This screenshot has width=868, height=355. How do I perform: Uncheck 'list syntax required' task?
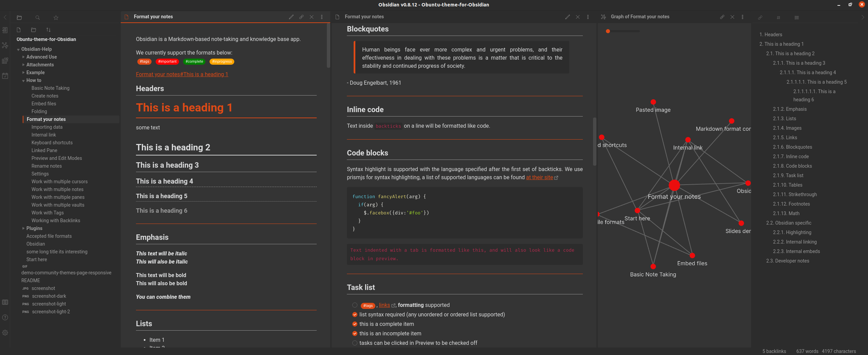355,315
